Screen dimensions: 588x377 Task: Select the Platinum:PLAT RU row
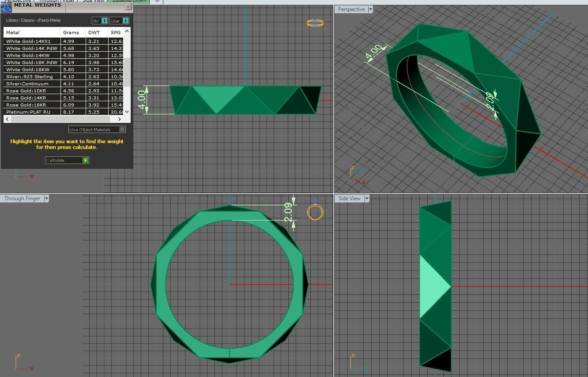[64, 112]
